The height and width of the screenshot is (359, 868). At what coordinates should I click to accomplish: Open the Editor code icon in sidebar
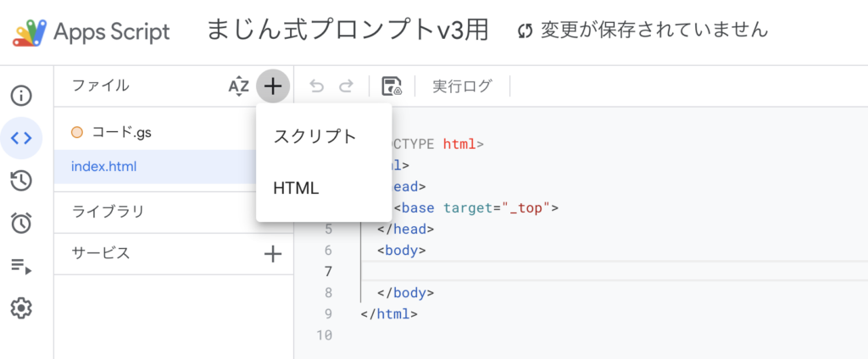coord(21,138)
